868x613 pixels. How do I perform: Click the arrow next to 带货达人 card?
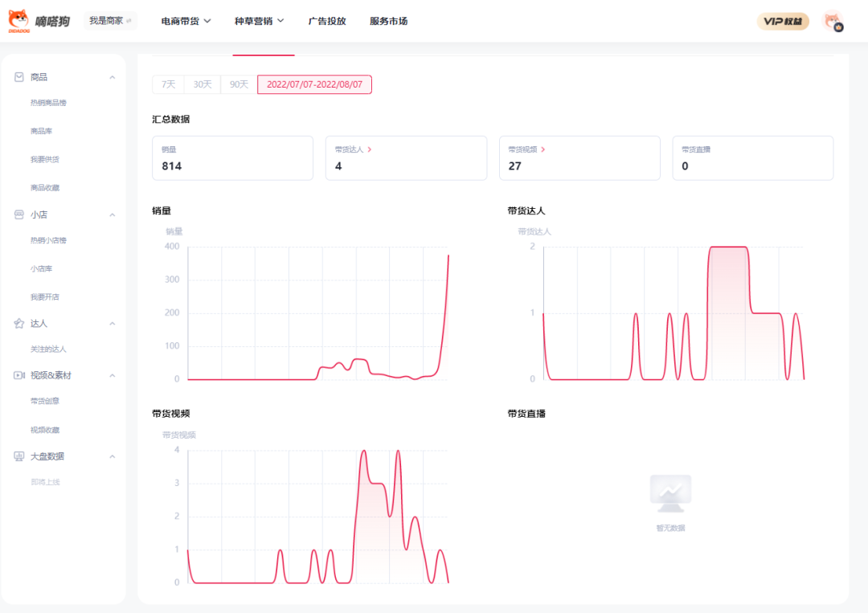[x=369, y=149]
